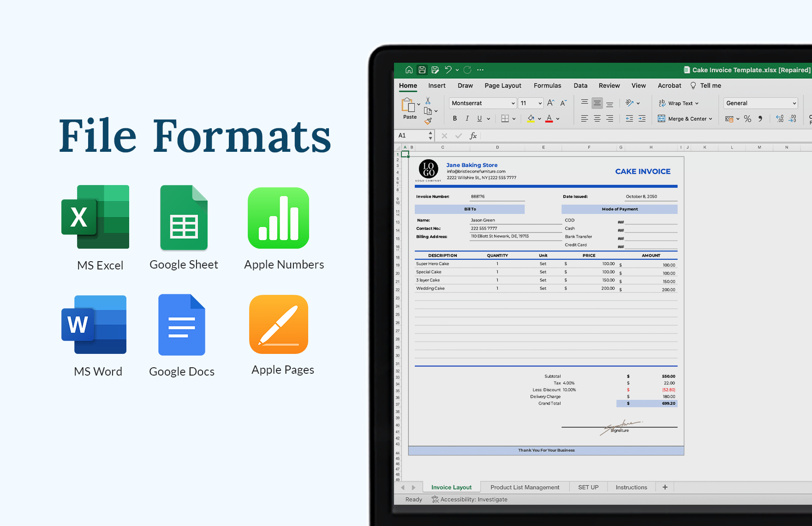The height and width of the screenshot is (526, 812).
Task: Open the Montserrat font dropdown
Action: pyautogui.click(x=482, y=103)
